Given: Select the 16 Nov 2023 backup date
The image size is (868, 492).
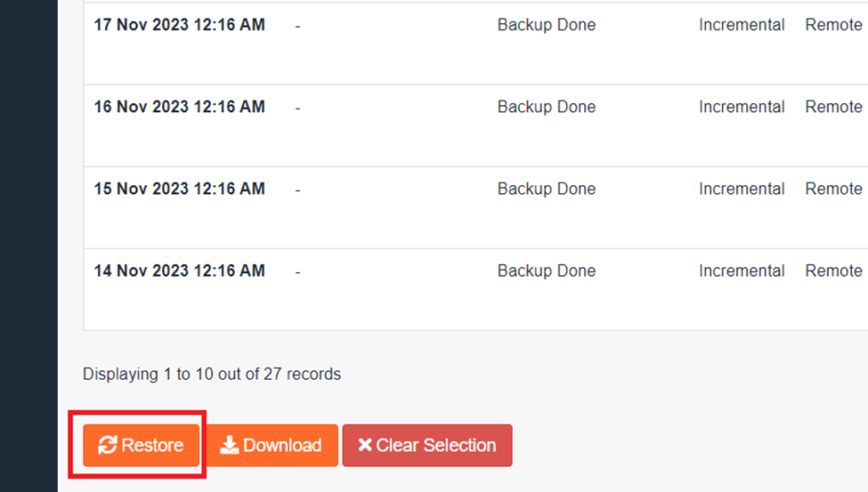Looking at the screenshot, I should (x=179, y=107).
